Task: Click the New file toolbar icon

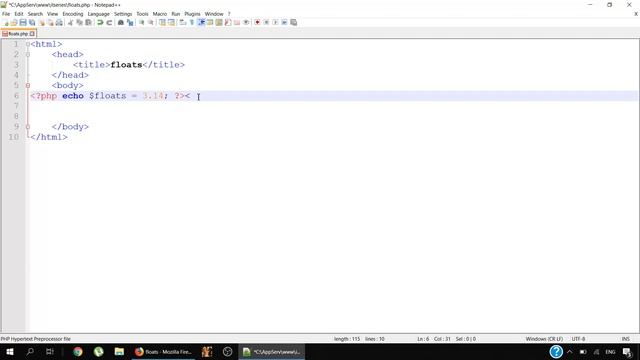Action: pos(5,22)
